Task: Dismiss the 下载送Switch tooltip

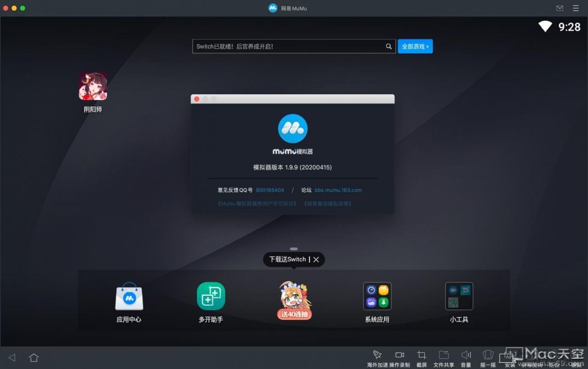Action: (316, 260)
